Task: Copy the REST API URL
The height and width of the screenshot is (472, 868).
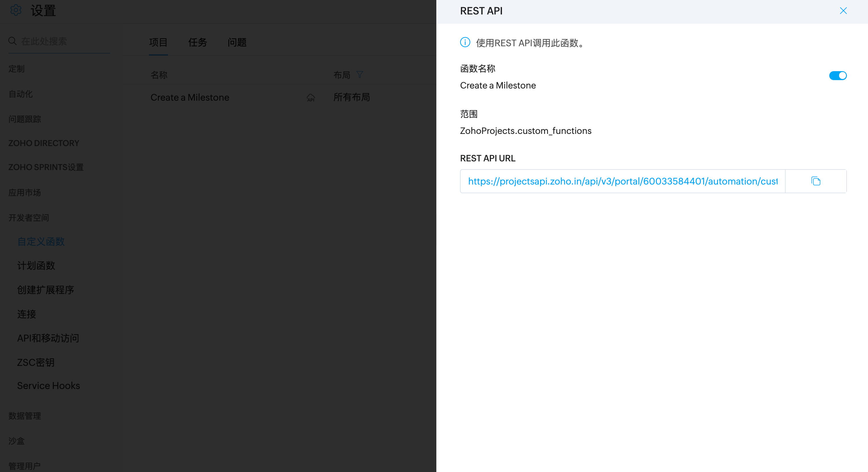Action: (815, 181)
